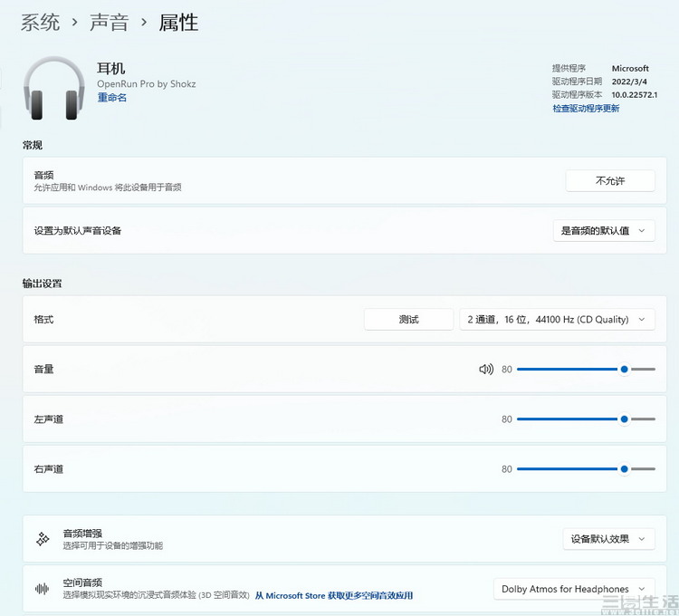Click the 格式 row label
Image resolution: width=679 pixels, height=616 pixels.
tap(43, 319)
